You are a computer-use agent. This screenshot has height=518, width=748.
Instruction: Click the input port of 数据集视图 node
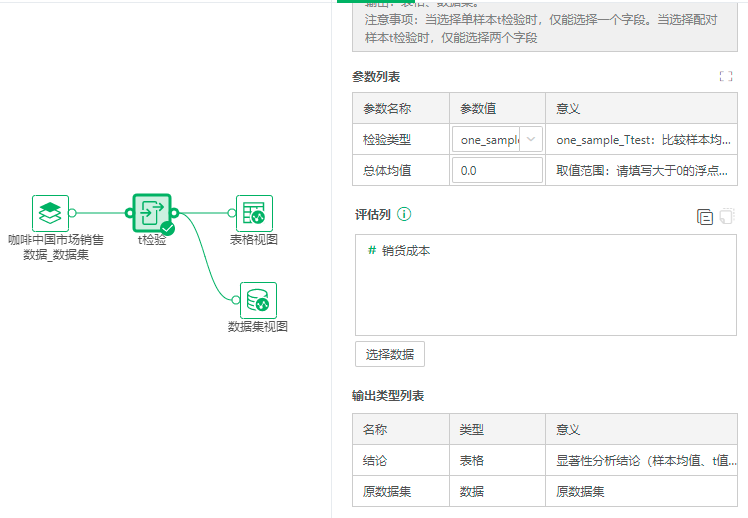tap(238, 300)
